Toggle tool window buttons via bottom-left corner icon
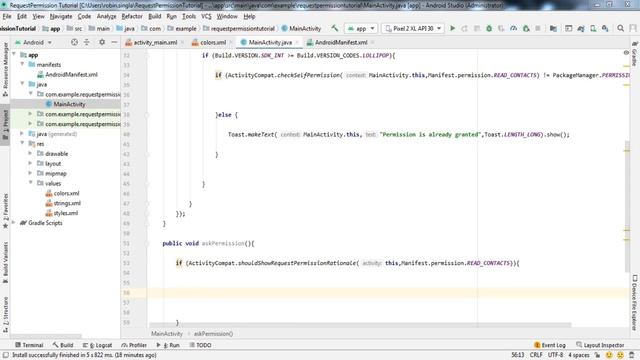 [x=6, y=355]
